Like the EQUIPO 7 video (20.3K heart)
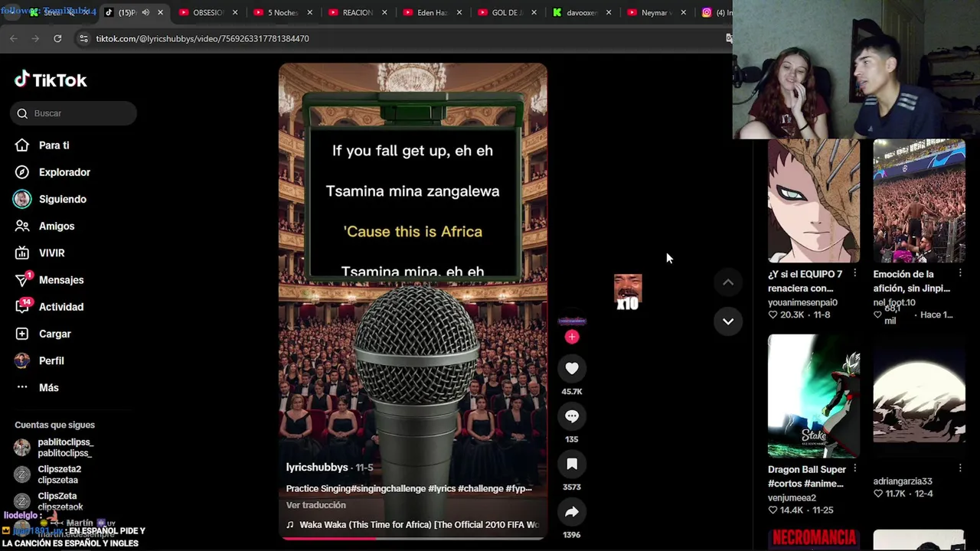Image resolution: width=980 pixels, height=551 pixels. click(x=773, y=315)
